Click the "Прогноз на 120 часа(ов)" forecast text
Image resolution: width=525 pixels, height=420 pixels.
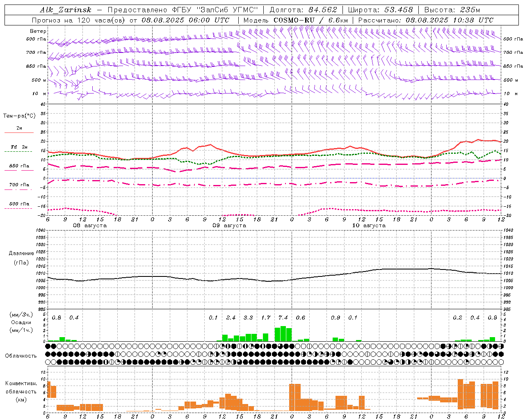[x=79, y=20]
